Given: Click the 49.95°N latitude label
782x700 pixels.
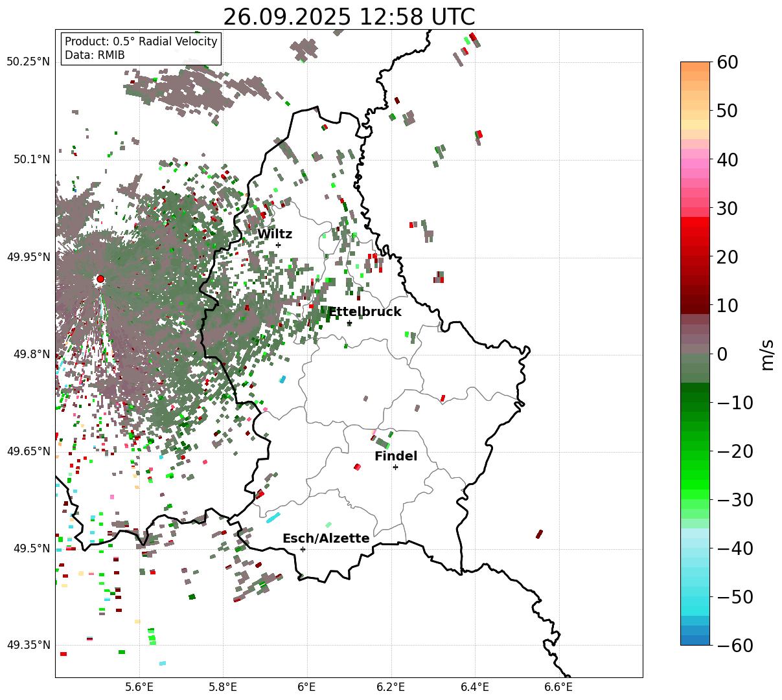Looking at the screenshot, I should coord(28,257).
